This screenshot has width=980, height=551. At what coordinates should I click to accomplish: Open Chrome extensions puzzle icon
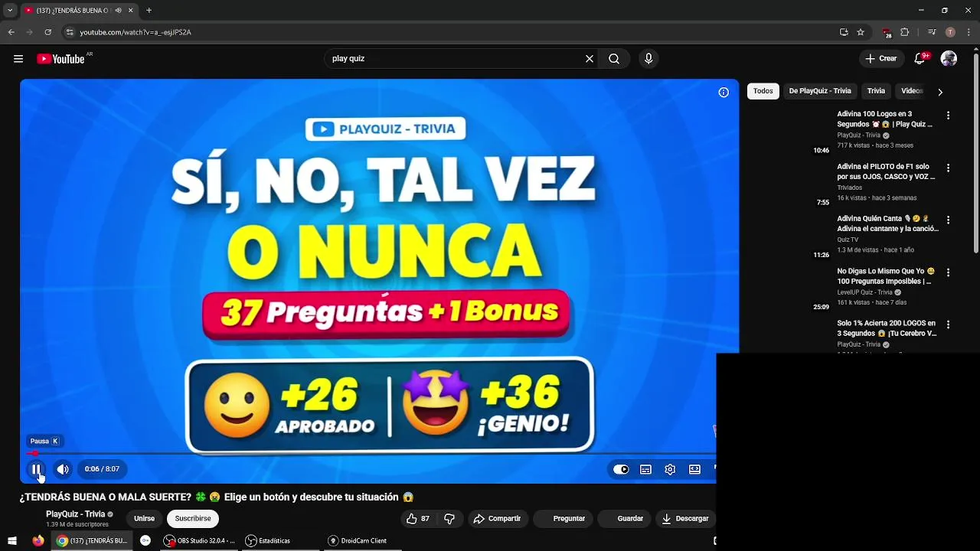pos(904,32)
